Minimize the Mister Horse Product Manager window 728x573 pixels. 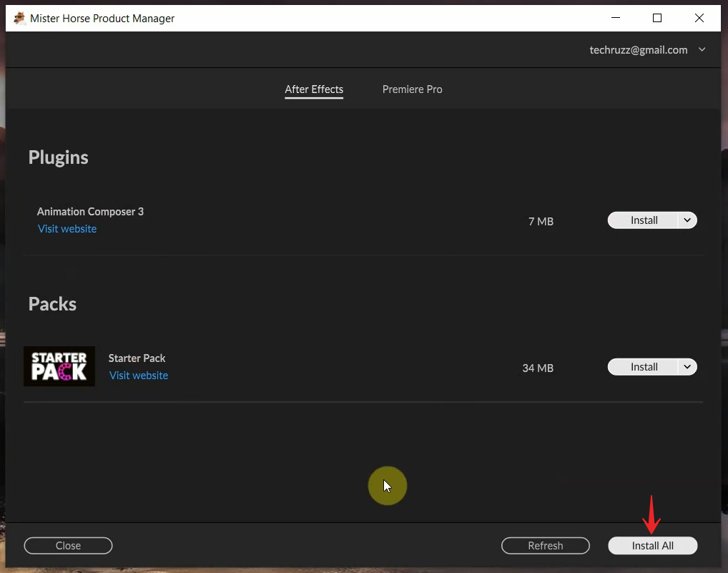coord(615,18)
